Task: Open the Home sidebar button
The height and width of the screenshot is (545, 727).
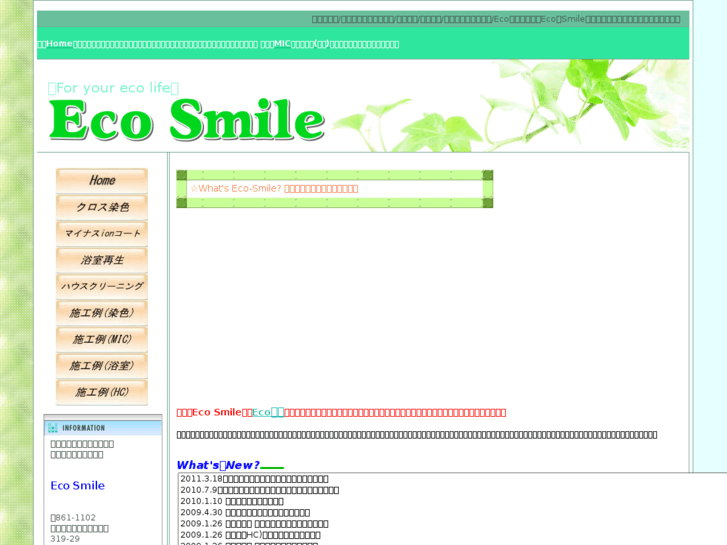Action: pos(102,180)
